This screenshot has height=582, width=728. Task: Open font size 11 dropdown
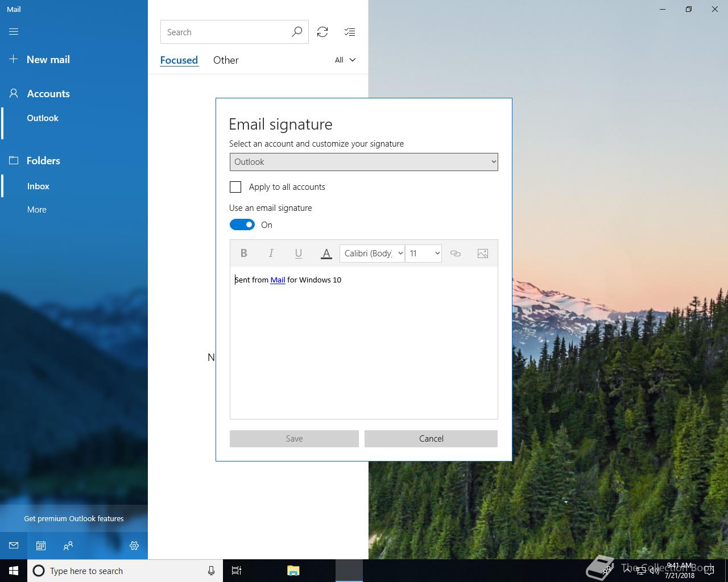point(424,253)
